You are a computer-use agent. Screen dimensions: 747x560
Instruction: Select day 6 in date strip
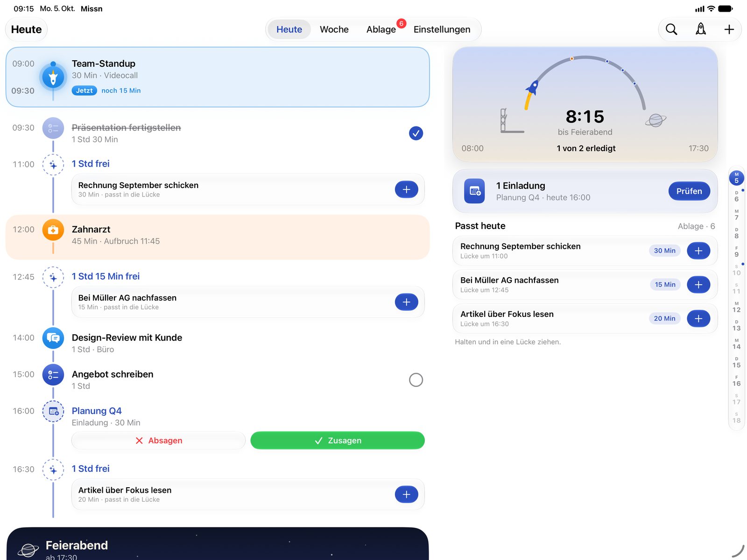(736, 196)
